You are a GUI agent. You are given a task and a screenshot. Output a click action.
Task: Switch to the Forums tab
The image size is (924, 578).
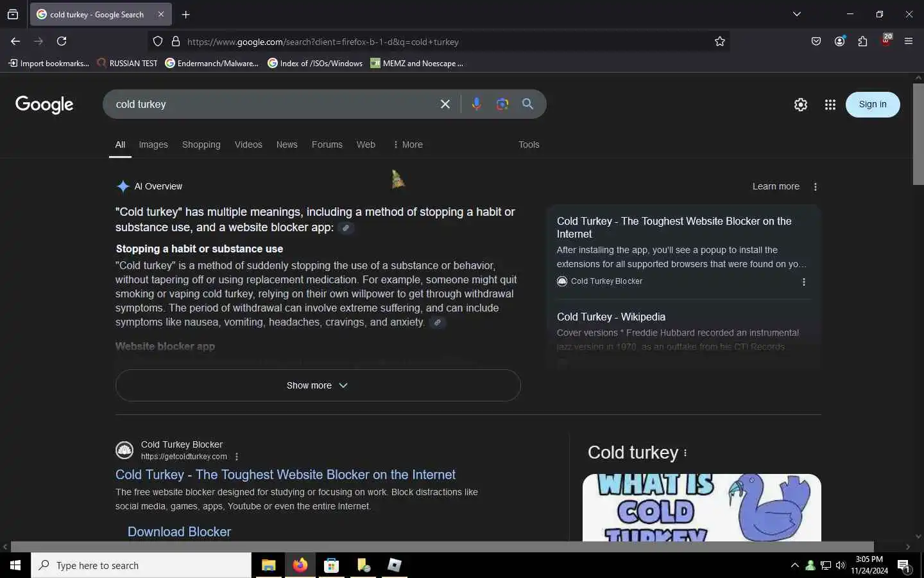tap(327, 144)
